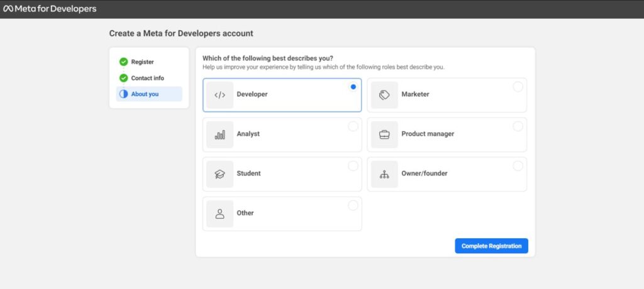Select the Owner/founder radio button
Screen dimensions: 644x289
(518, 166)
